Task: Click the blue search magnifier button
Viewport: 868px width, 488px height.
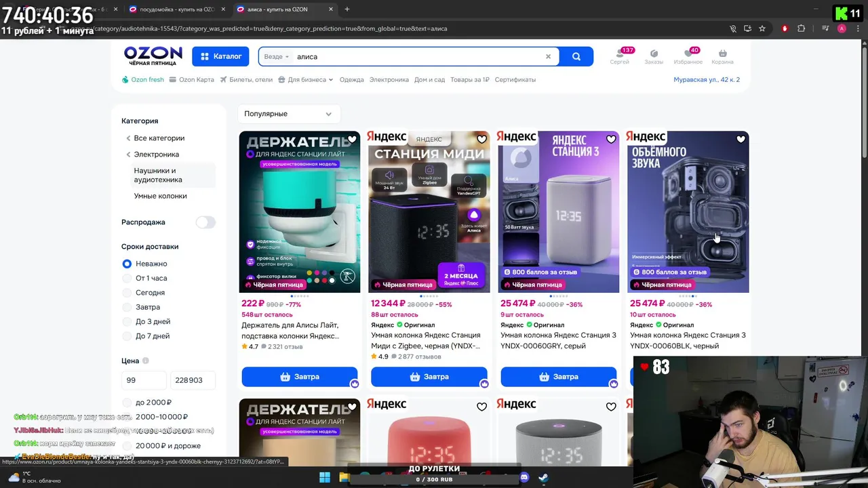Action: tap(576, 57)
